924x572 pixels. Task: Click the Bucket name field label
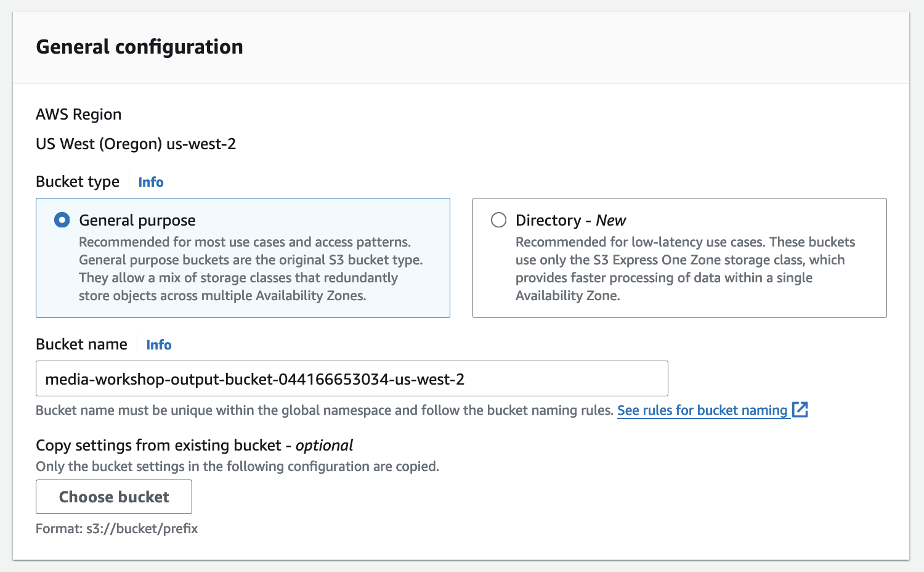pyautogui.click(x=81, y=345)
